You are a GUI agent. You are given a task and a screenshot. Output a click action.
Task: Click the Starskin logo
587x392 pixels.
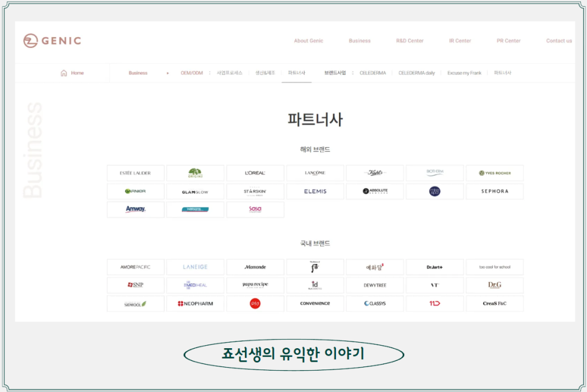(x=255, y=191)
